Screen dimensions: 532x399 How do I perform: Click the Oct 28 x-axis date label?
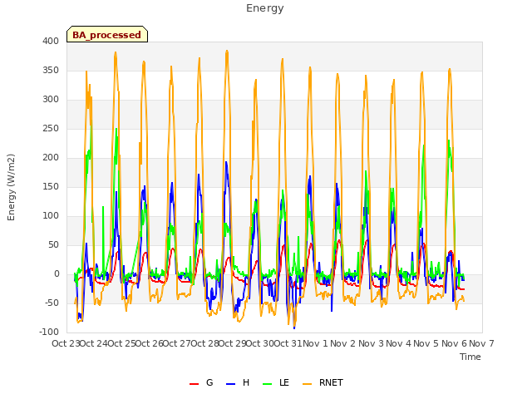click(x=204, y=343)
